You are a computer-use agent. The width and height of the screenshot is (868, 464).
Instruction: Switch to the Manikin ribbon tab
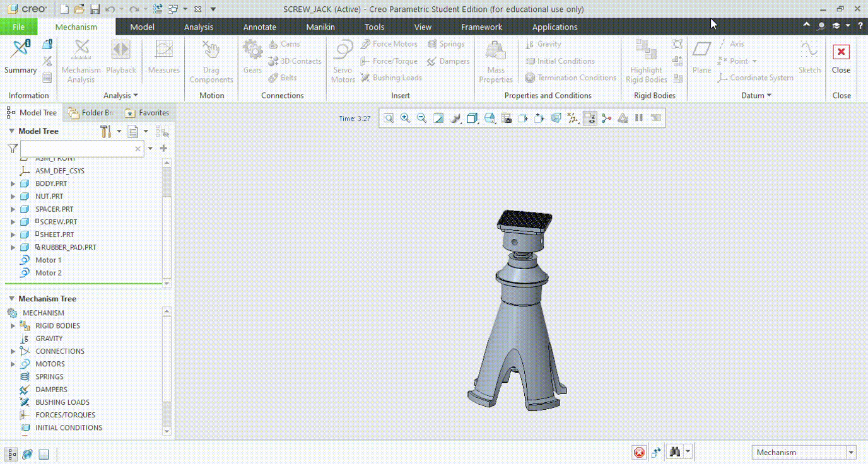320,27
